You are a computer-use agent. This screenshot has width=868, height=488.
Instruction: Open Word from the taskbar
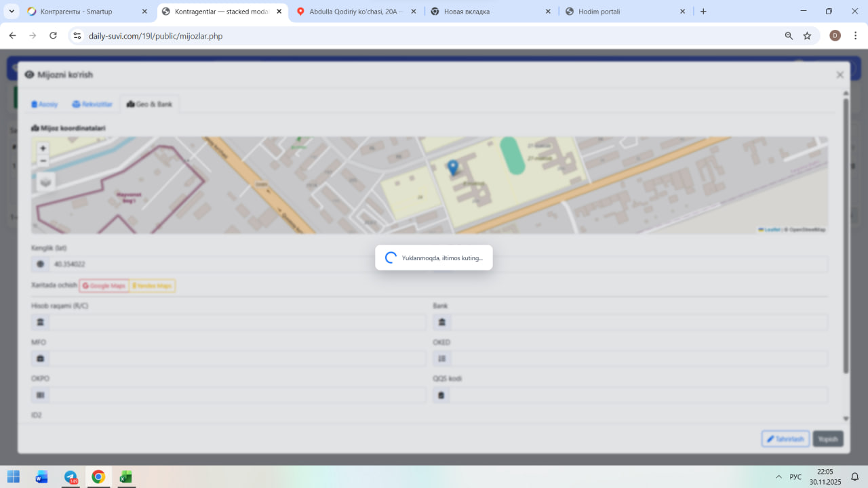coord(41,476)
